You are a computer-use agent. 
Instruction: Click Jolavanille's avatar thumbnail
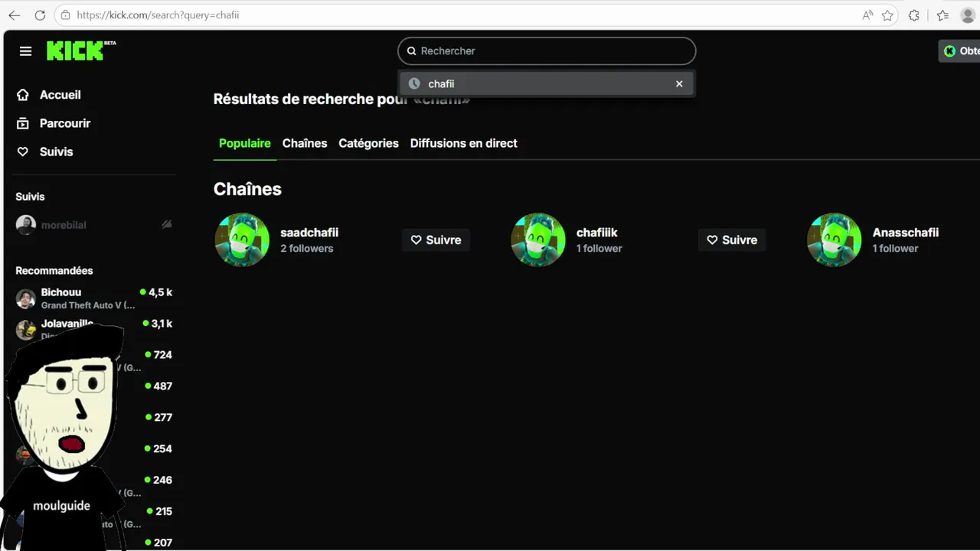(x=26, y=329)
